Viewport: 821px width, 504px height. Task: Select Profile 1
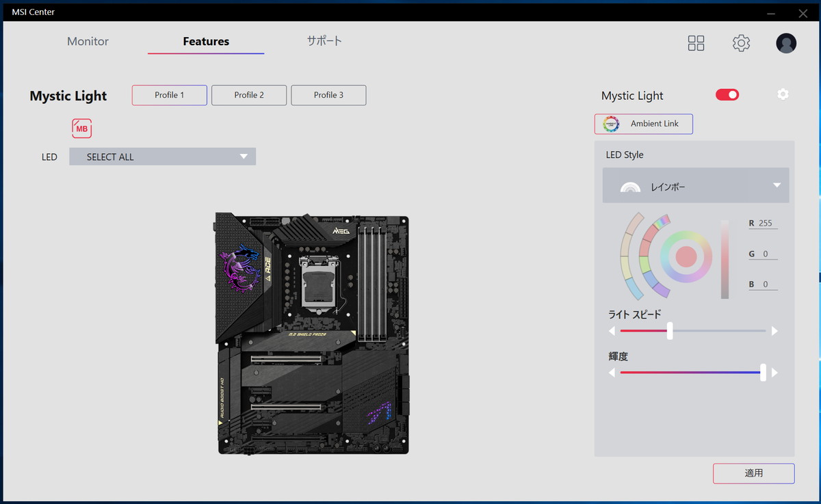click(170, 95)
